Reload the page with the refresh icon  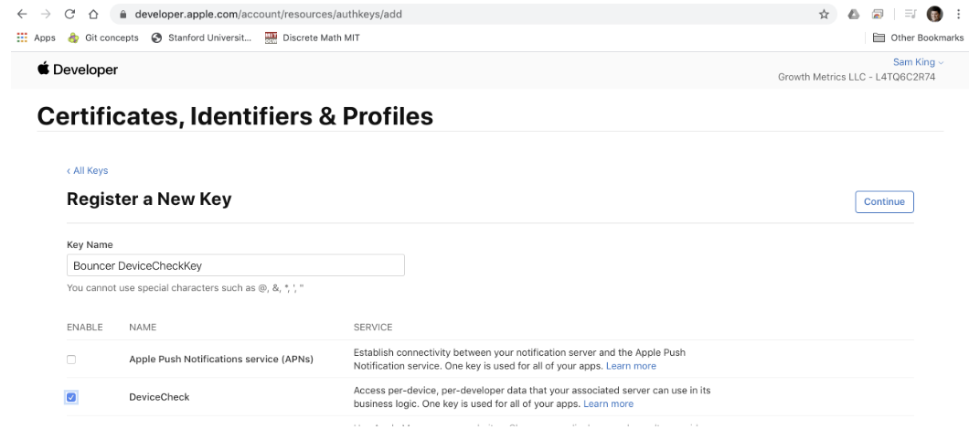click(69, 14)
